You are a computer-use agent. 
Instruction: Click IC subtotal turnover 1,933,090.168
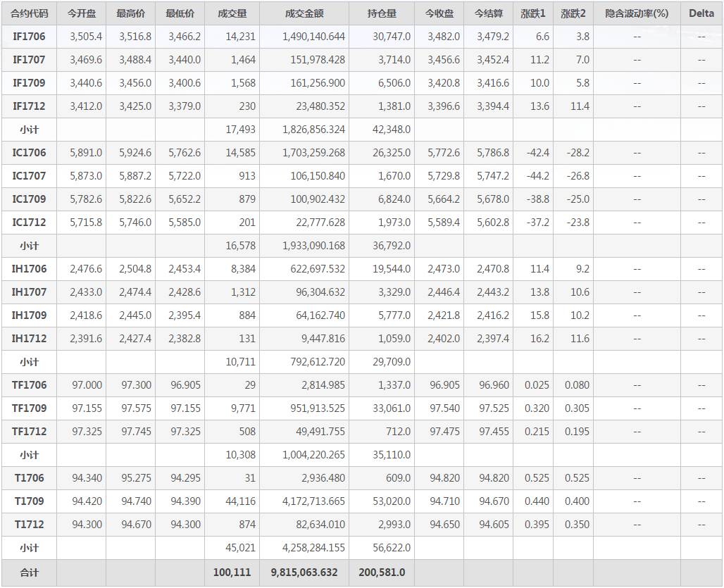click(x=313, y=246)
